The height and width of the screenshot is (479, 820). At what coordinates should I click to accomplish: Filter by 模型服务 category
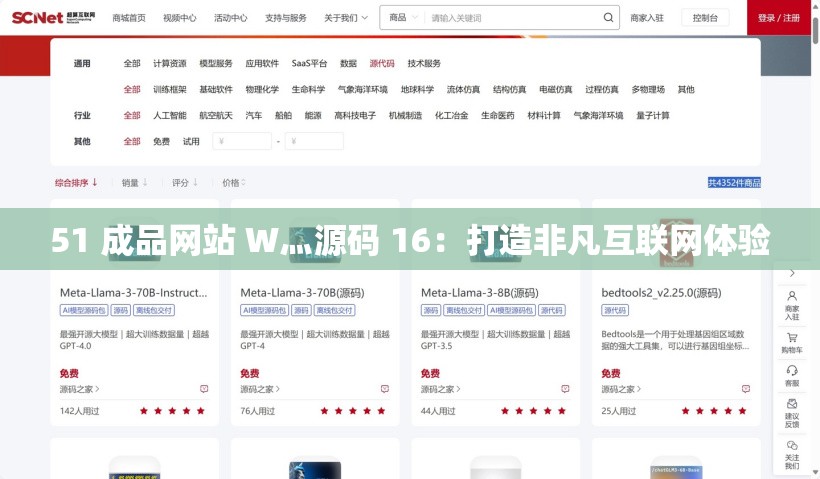tap(216, 63)
